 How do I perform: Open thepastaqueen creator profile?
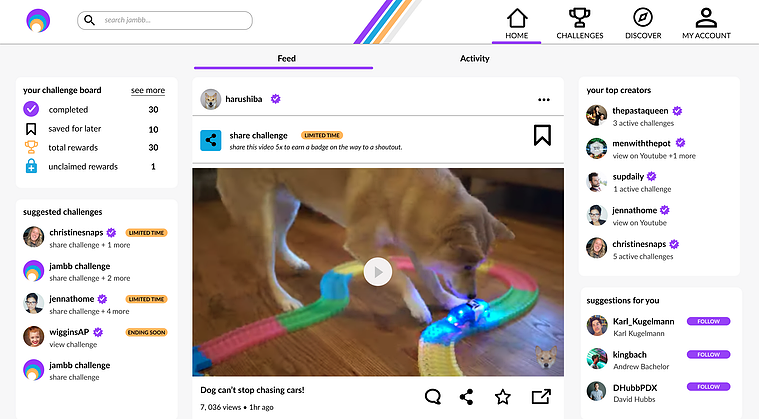coord(640,111)
